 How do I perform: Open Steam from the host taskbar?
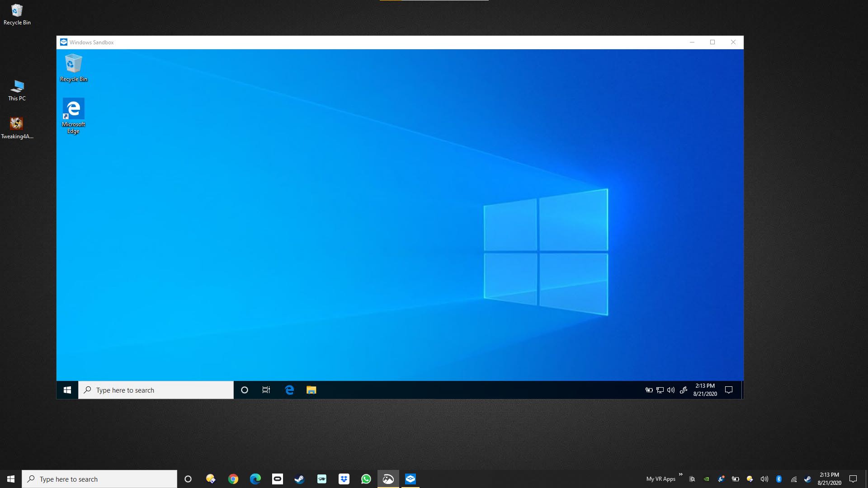pyautogui.click(x=299, y=479)
